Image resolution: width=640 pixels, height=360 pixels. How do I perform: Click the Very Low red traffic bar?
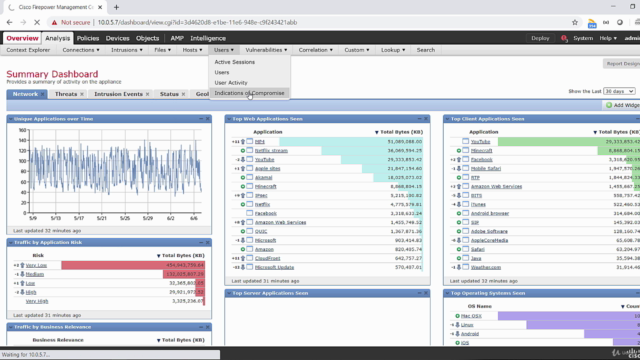133,265
